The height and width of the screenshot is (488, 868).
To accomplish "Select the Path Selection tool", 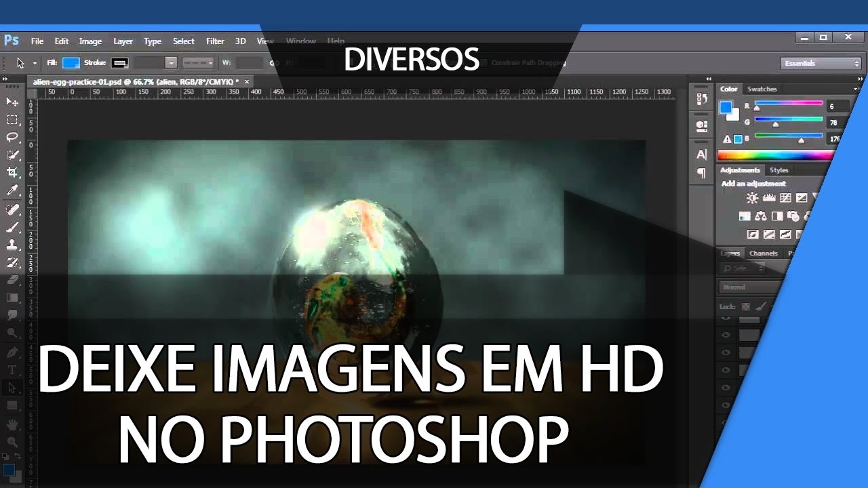I will pyautogui.click(x=12, y=388).
